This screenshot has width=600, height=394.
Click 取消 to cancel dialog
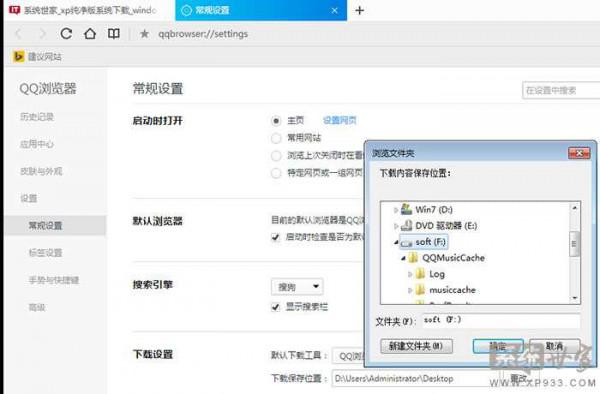click(x=555, y=346)
